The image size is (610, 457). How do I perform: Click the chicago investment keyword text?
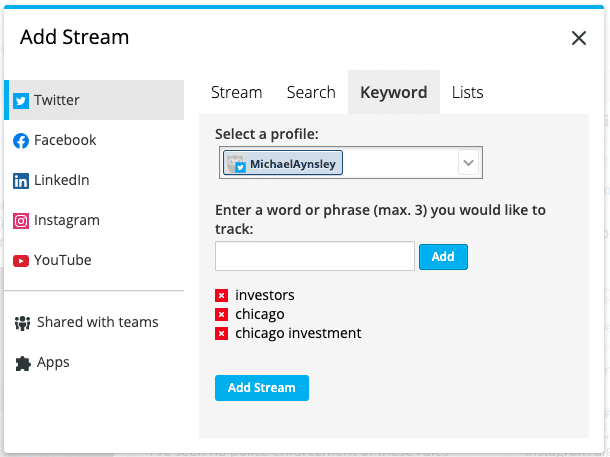pyautogui.click(x=298, y=333)
